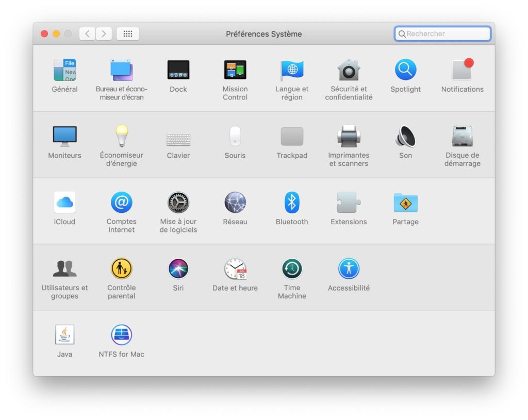Click the show-all grid button

coord(128,34)
